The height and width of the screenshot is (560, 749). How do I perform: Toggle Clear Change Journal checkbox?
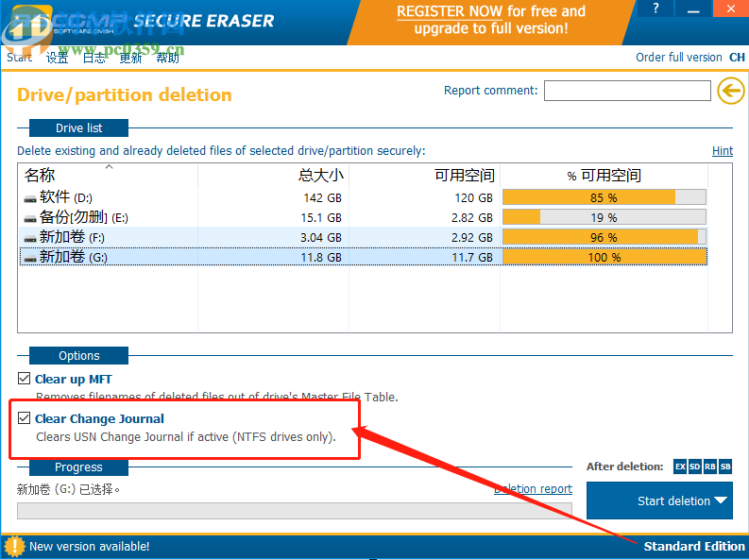[24, 418]
